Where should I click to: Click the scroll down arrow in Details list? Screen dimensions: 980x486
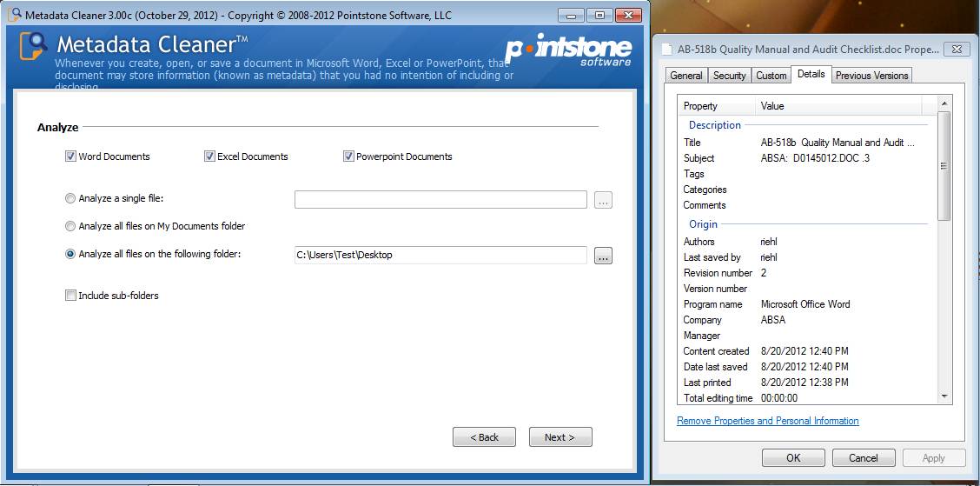point(944,396)
